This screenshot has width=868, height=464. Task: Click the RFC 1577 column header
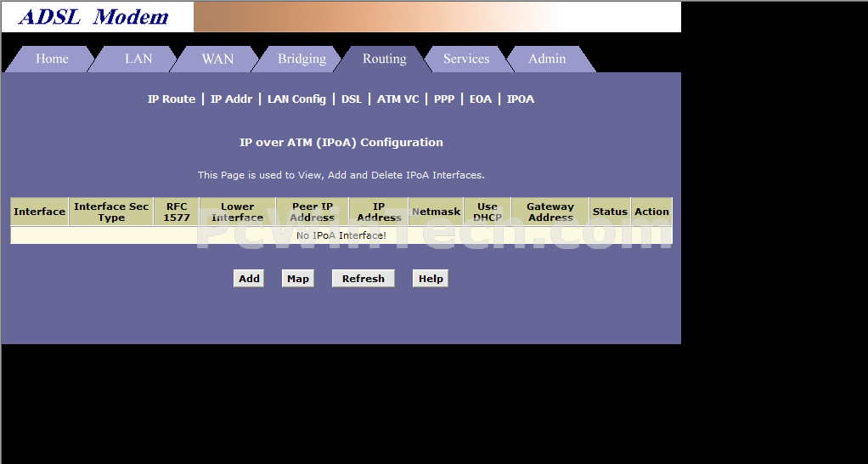click(177, 212)
